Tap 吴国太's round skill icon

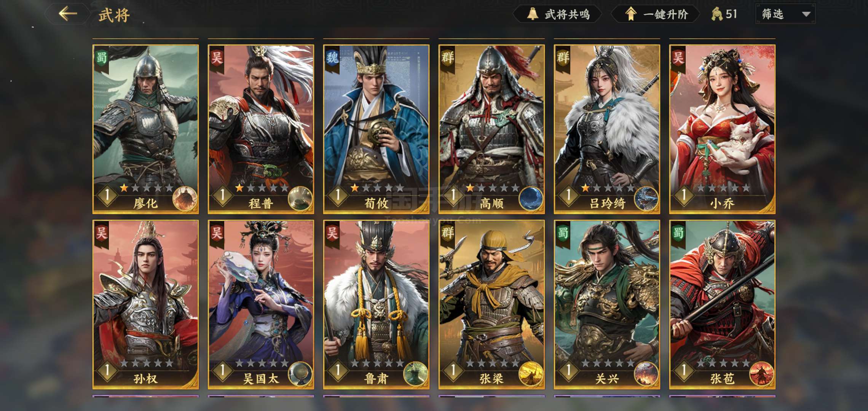point(300,374)
